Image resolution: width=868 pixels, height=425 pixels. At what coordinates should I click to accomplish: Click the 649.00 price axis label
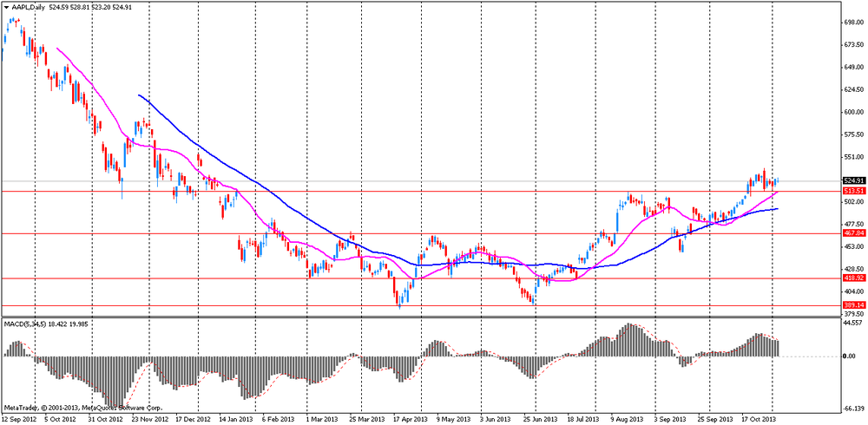point(853,67)
